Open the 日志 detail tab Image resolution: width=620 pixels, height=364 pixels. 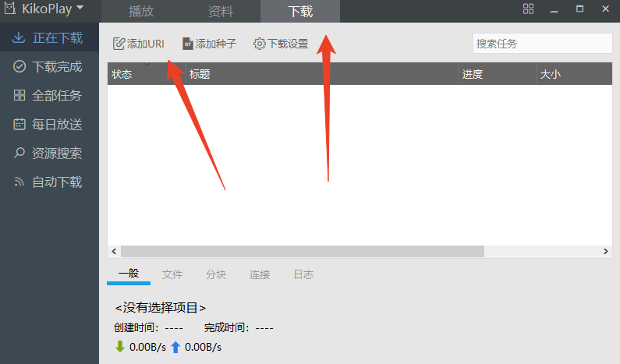tap(303, 274)
